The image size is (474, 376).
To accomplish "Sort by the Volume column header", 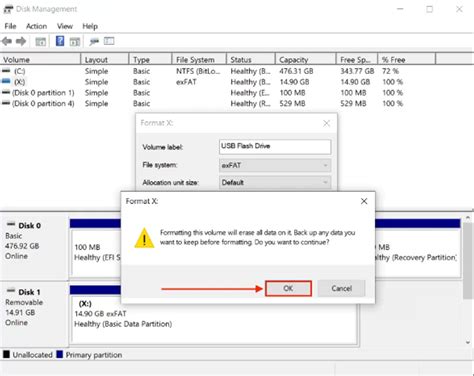I will [40, 60].
